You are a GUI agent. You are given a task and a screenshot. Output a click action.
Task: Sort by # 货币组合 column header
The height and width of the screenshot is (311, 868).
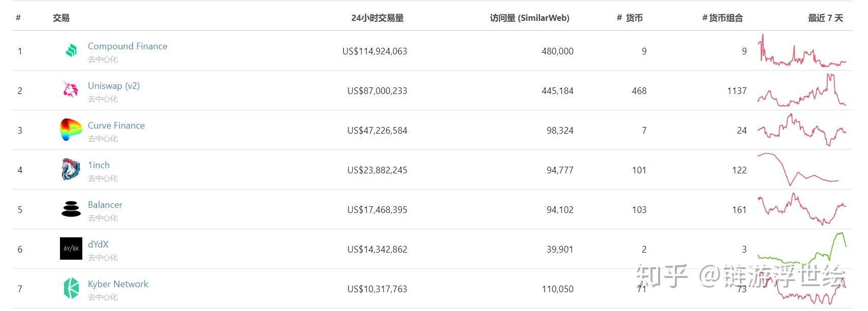[x=722, y=18]
